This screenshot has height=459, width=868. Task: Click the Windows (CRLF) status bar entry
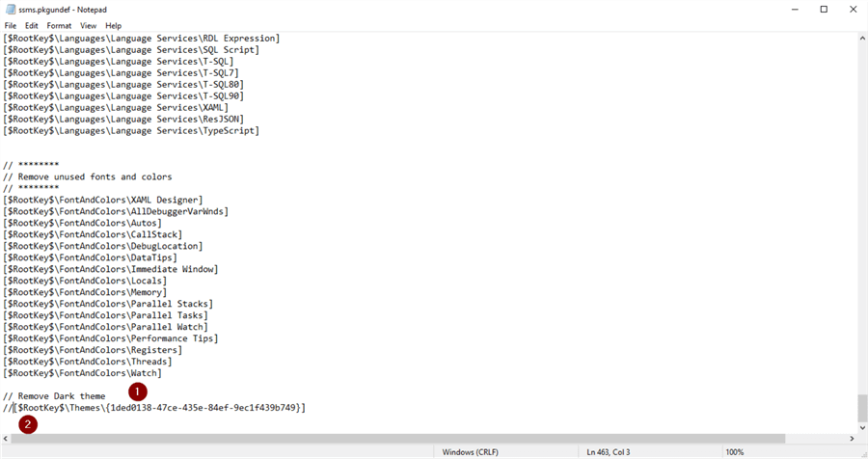click(470, 452)
